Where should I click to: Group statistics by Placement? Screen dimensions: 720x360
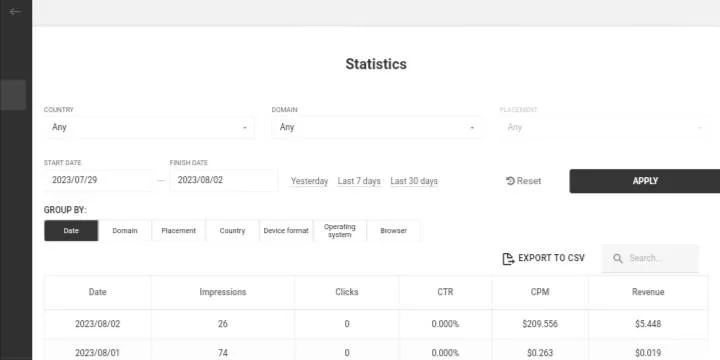point(179,231)
